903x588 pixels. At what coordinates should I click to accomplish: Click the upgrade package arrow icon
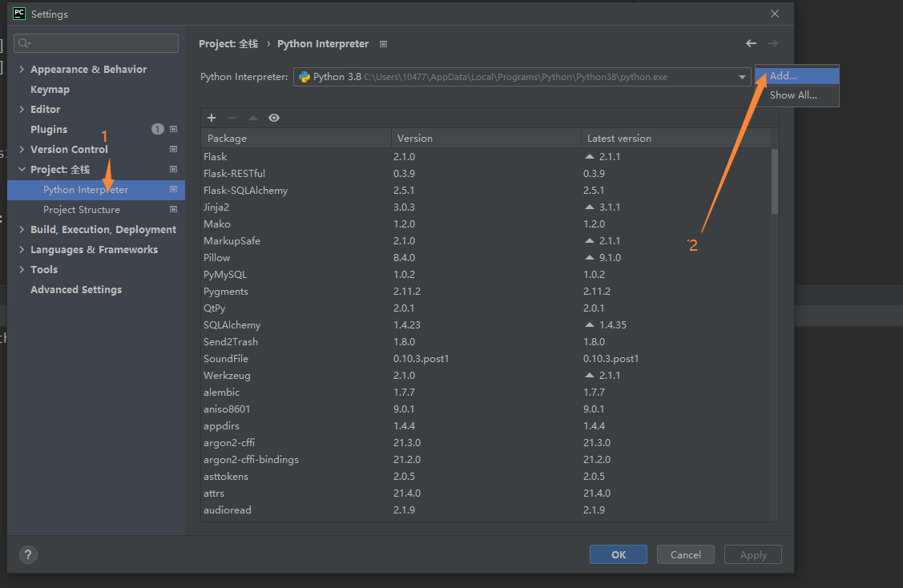click(x=253, y=118)
